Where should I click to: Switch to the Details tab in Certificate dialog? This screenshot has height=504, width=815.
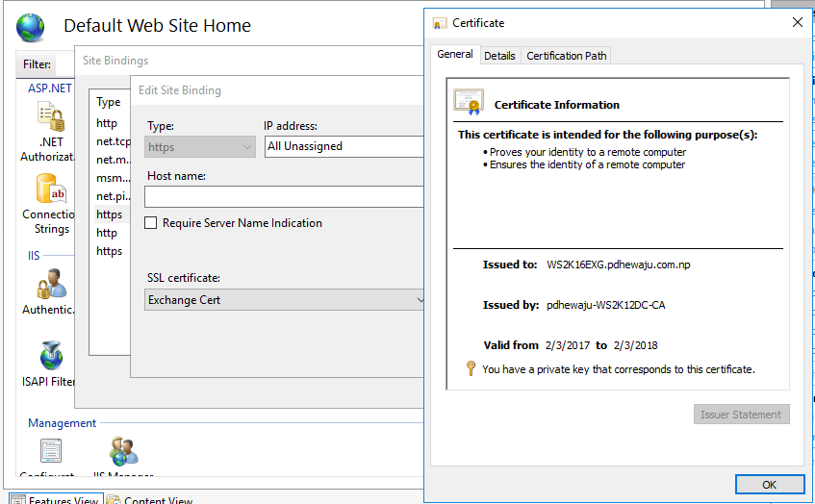pos(499,56)
